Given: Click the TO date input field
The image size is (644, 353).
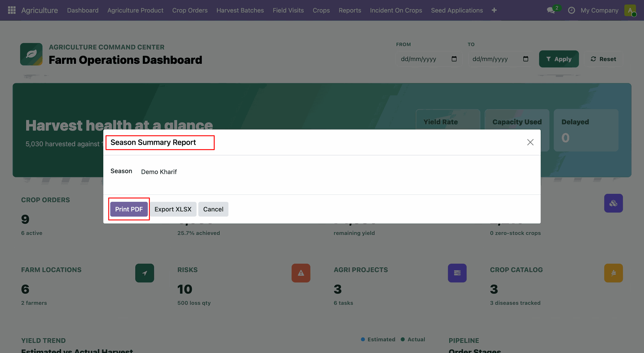Looking at the screenshot, I should (x=500, y=59).
